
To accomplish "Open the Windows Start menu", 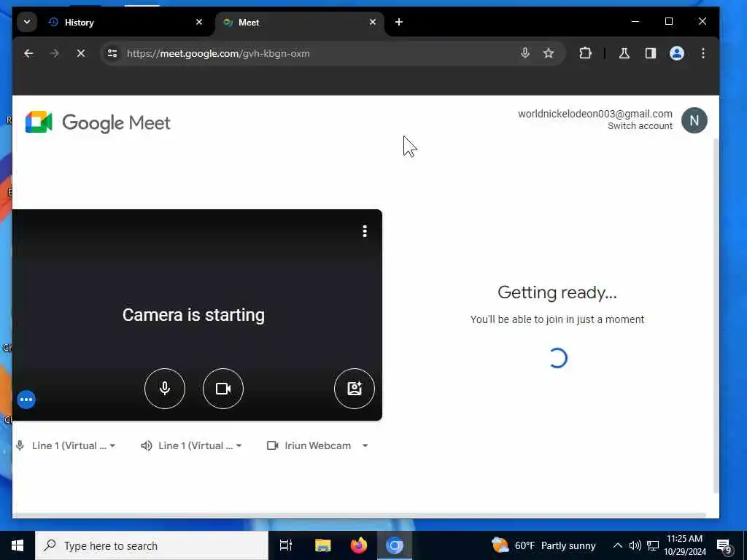I will [x=18, y=545].
